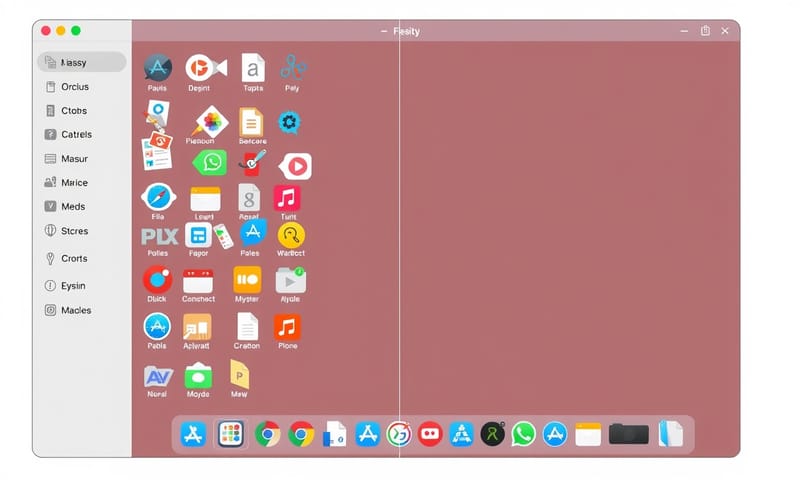Open the yellow Notes icon in the dock
The height and width of the screenshot is (480, 800).
tap(588, 435)
